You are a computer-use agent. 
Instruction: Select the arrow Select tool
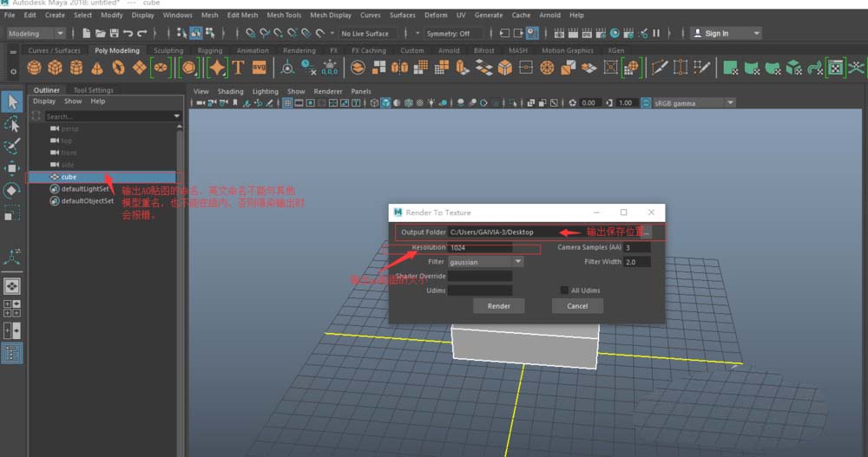(12, 102)
